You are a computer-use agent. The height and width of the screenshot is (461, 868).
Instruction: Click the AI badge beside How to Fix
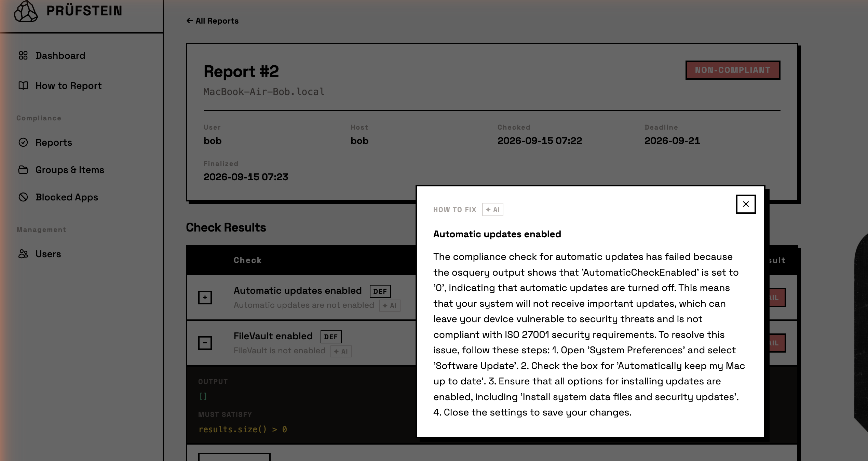[x=492, y=210]
